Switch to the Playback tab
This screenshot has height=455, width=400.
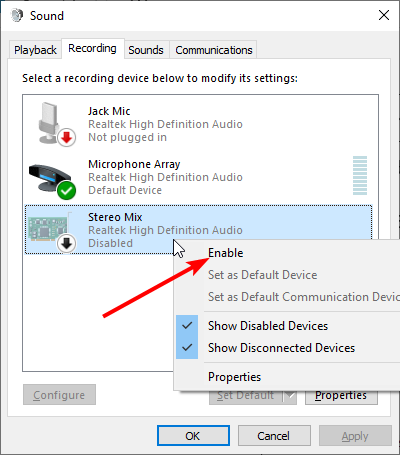tap(35, 50)
